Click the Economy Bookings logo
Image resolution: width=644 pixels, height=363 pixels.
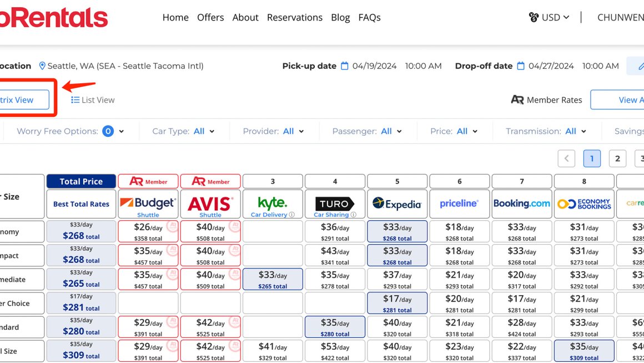coord(583,204)
